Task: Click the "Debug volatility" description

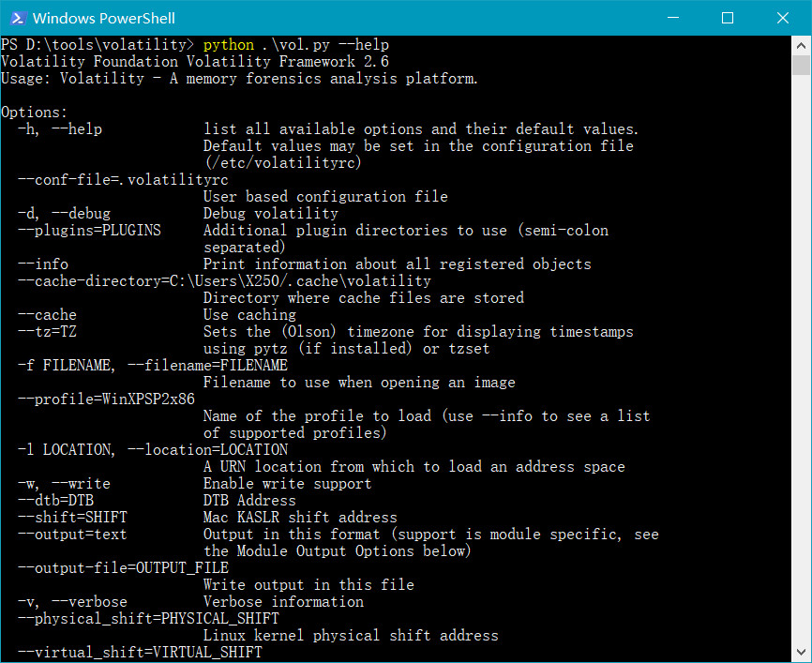Action: 271,214
